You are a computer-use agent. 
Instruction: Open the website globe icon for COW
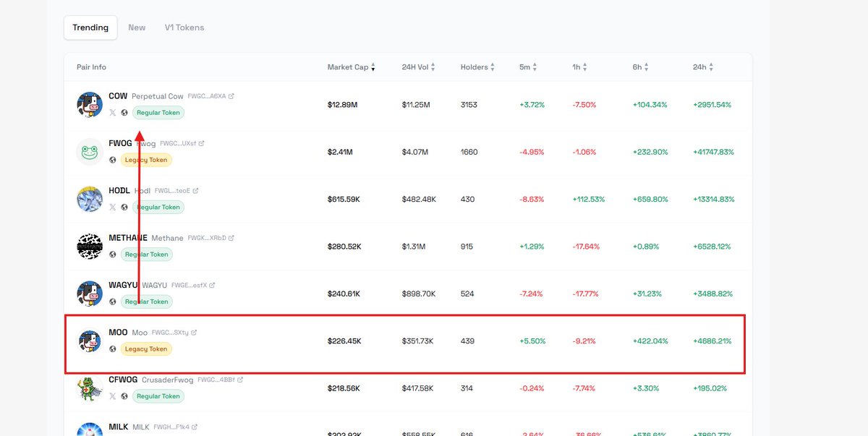pos(124,113)
